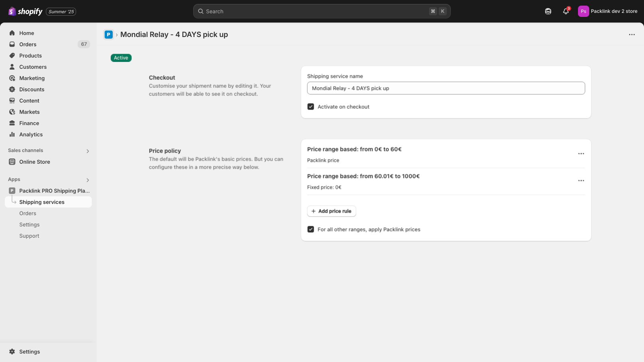Click the Customers person icon
This screenshot has height=362, width=644.
12,67
